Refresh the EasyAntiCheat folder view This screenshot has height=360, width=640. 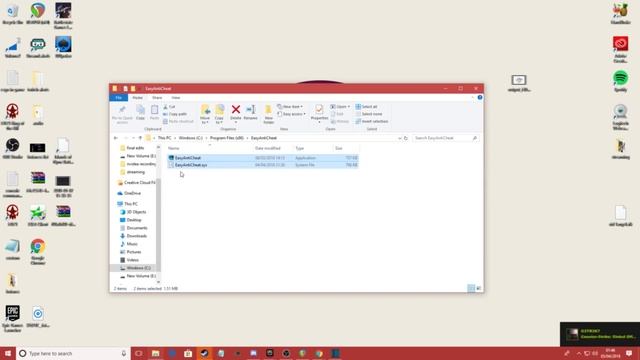pos(406,138)
